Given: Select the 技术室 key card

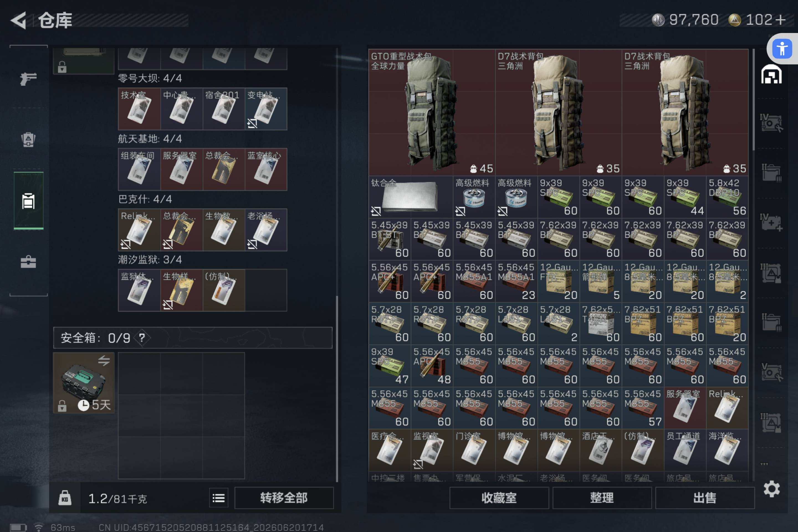Looking at the screenshot, I should click(139, 109).
